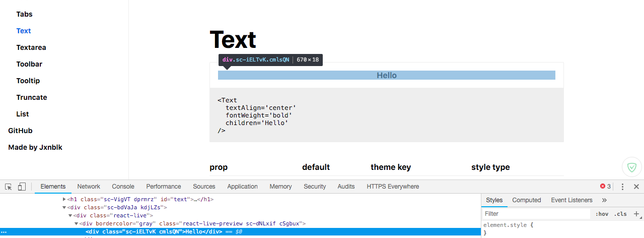Expand the h1 id text node

pos(64,200)
